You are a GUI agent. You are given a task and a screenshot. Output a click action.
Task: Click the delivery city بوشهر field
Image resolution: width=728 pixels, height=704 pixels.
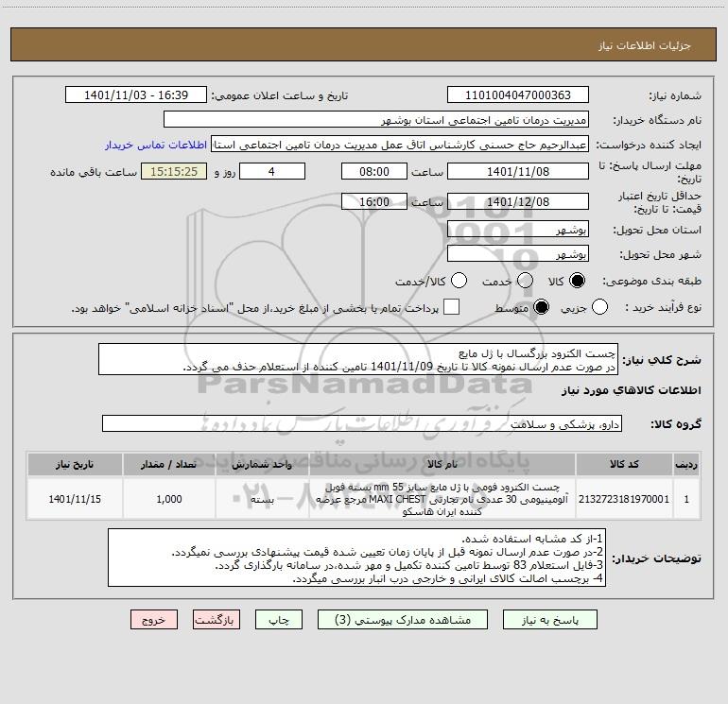(518, 254)
